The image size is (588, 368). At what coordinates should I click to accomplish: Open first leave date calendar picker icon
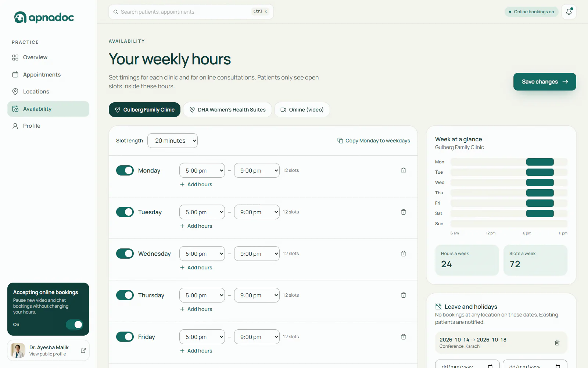(x=490, y=367)
